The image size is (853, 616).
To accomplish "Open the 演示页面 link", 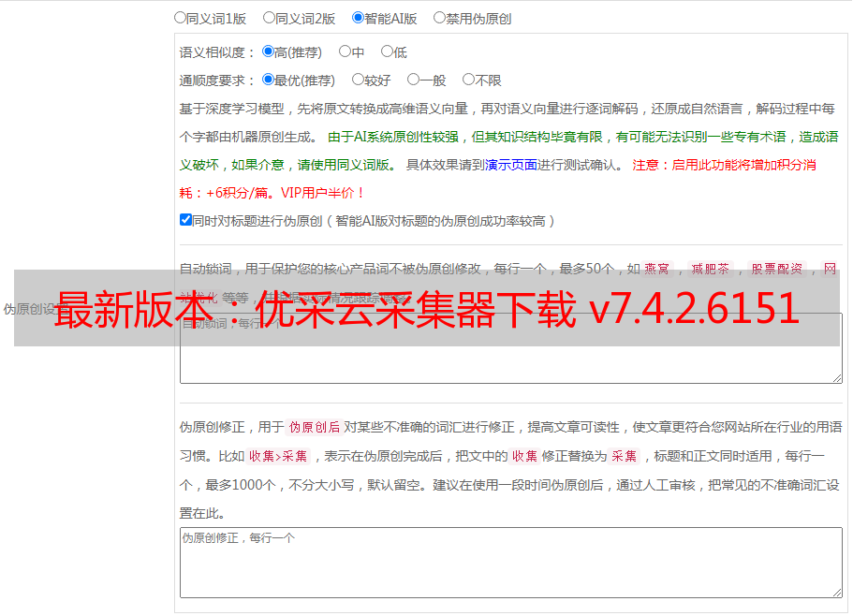I will click(x=510, y=165).
